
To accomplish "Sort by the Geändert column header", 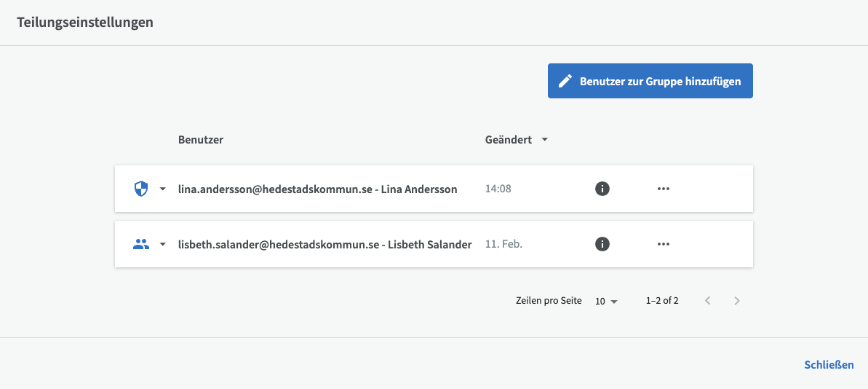I will coord(508,140).
